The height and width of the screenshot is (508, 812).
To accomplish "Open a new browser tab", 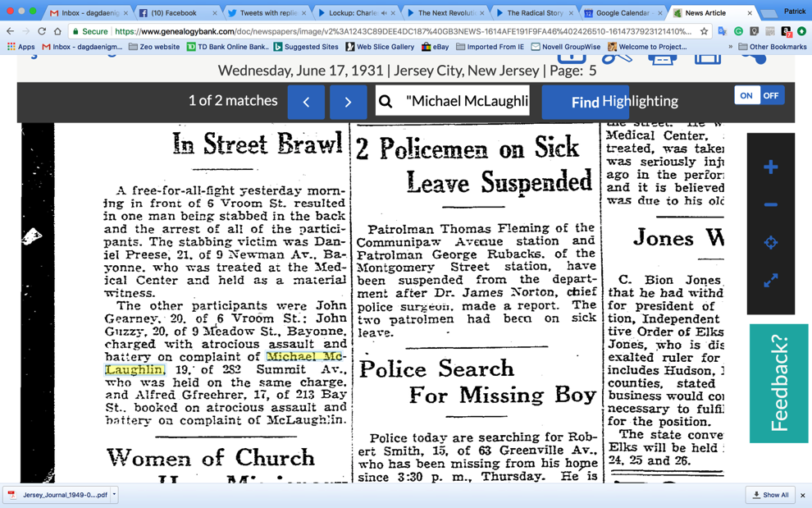I will [768, 13].
